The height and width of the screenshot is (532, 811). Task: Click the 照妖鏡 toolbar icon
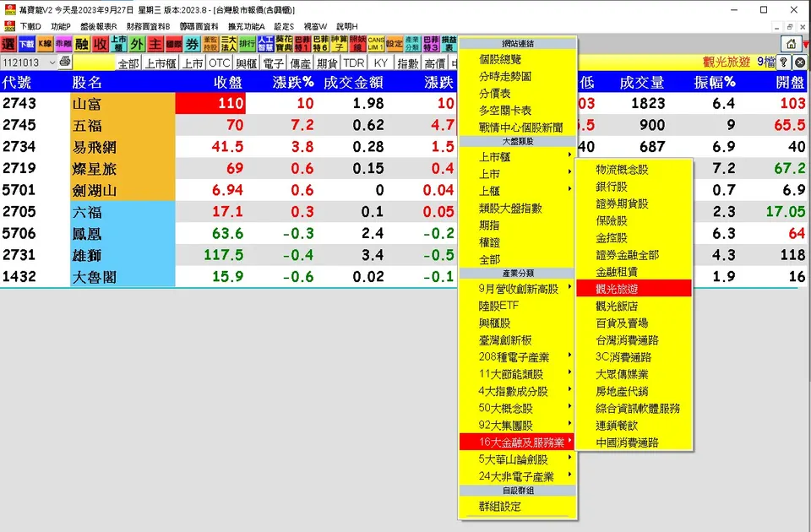pyautogui.click(x=357, y=45)
